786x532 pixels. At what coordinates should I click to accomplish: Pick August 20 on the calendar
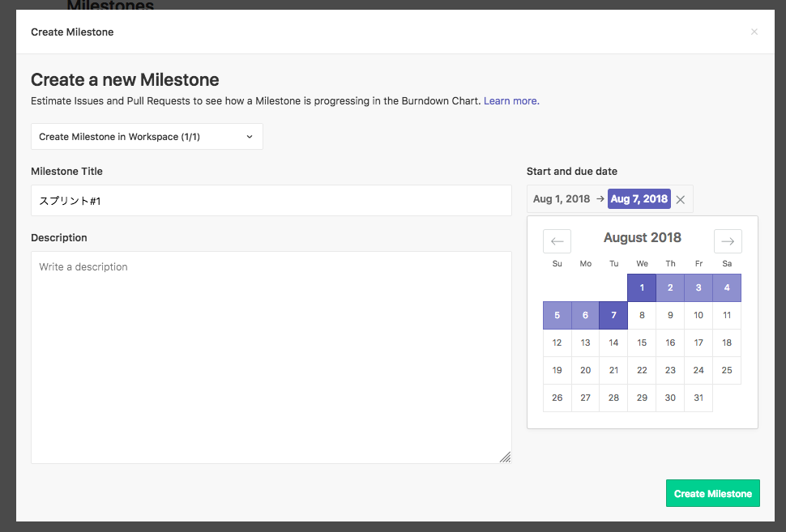click(x=586, y=370)
